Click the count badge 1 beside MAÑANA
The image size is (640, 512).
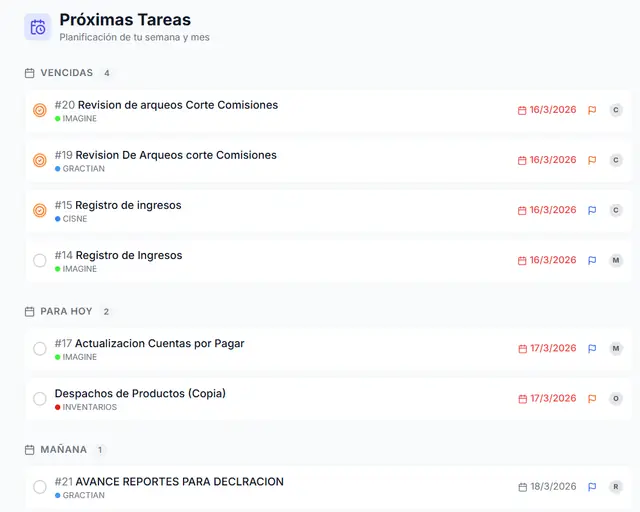click(x=100, y=450)
